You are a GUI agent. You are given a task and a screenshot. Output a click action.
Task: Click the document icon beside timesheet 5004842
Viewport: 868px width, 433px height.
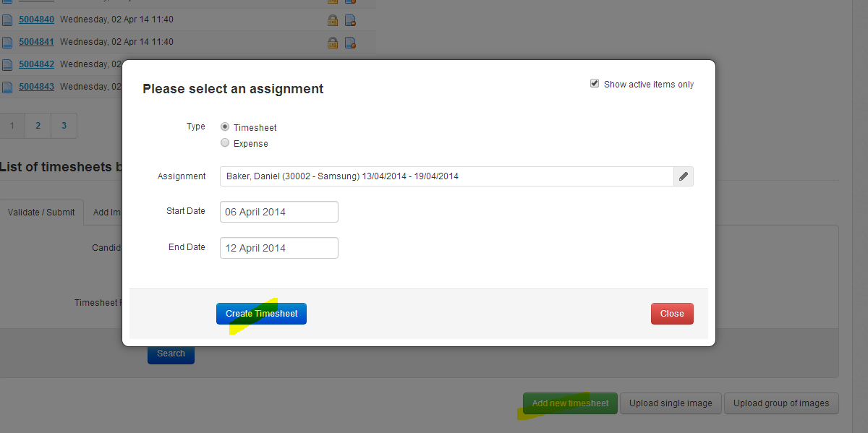[x=7, y=65]
